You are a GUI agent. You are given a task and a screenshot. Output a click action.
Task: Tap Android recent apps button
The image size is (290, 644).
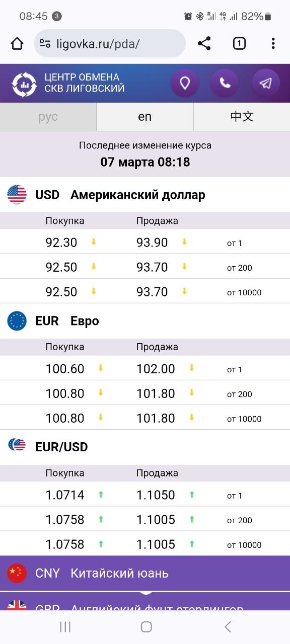tap(65, 626)
